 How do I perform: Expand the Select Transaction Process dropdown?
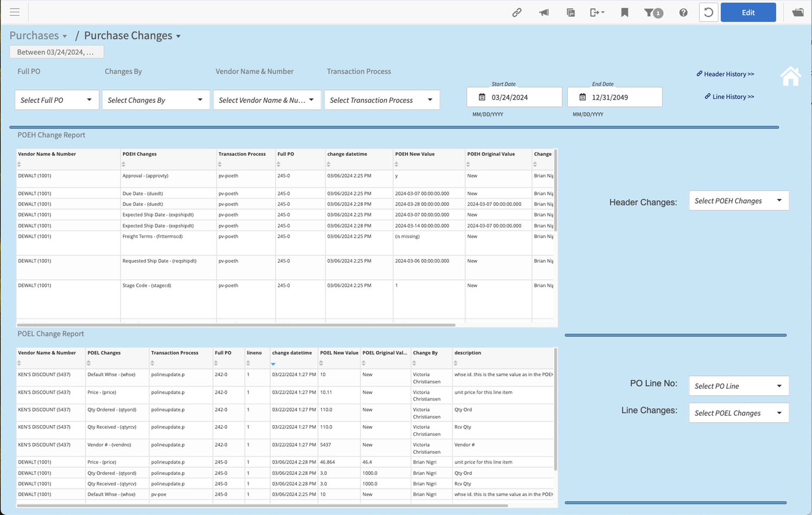[x=382, y=100]
